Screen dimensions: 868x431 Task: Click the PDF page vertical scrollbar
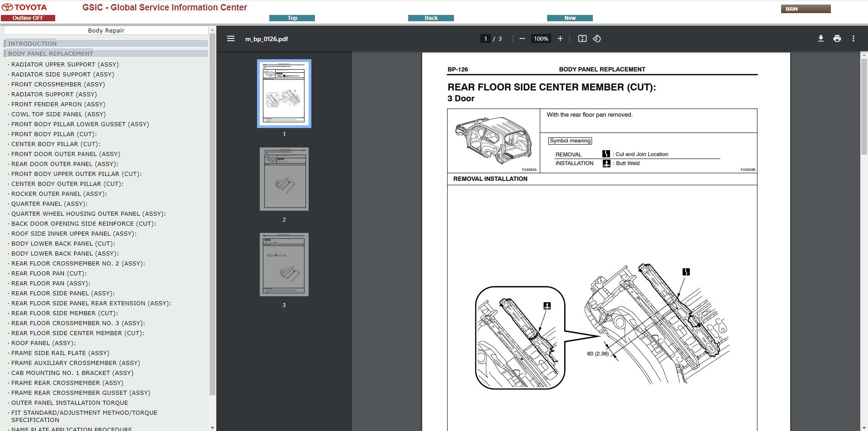[x=864, y=106]
